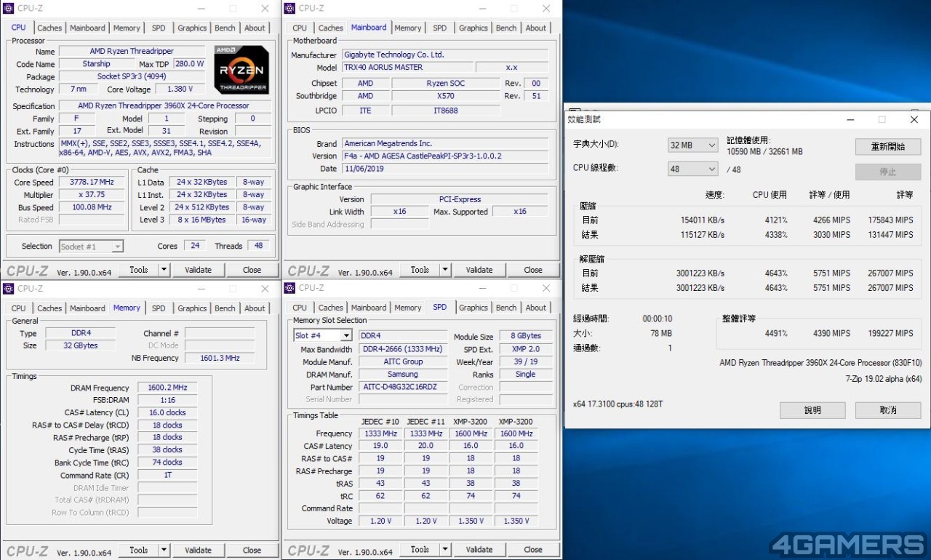Viewport: 931px width, 560px height.
Task: Click the CPU-Z icon in the CPU window title bar
Action: pyautogui.click(x=9, y=8)
